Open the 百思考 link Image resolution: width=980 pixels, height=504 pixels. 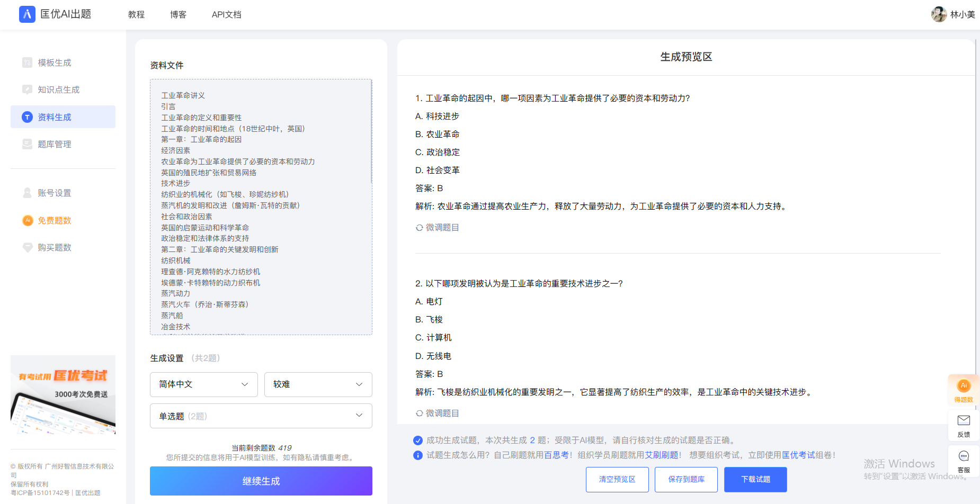tap(556, 455)
